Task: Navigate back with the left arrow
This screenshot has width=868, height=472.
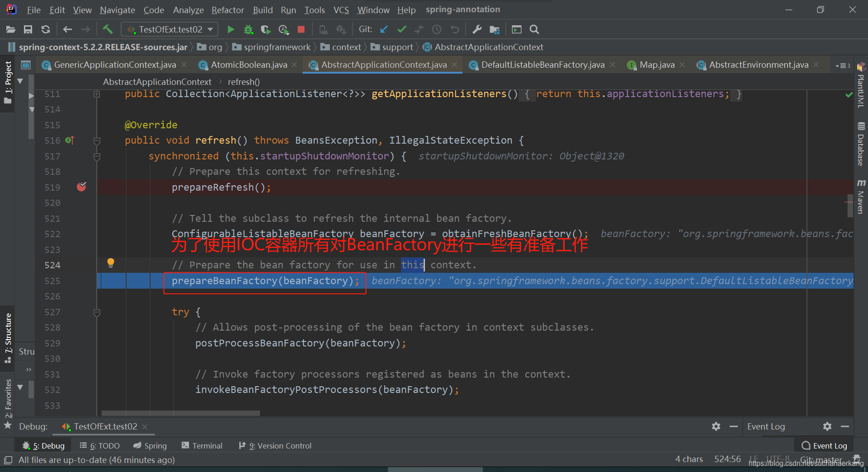Action: 68,29
